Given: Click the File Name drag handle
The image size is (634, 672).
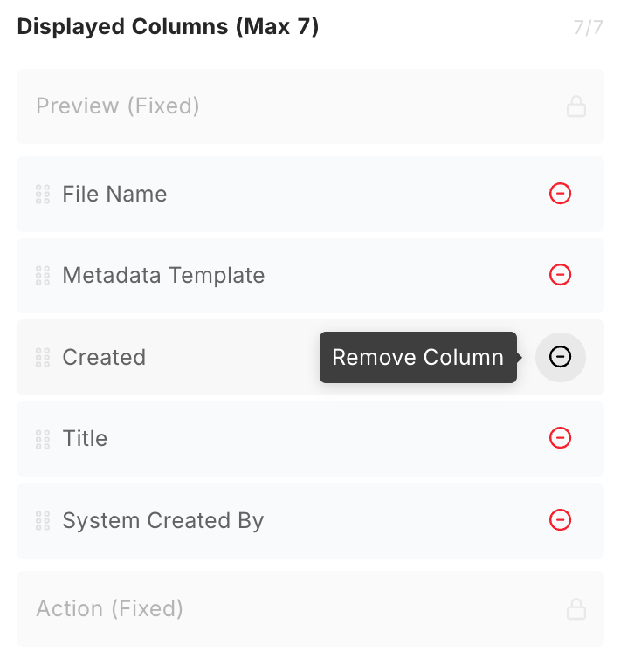Looking at the screenshot, I should point(42,194).
